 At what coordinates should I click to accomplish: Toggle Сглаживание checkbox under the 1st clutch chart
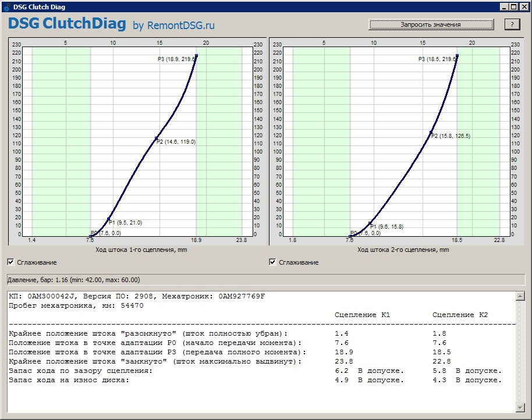[x=11, y=262]
